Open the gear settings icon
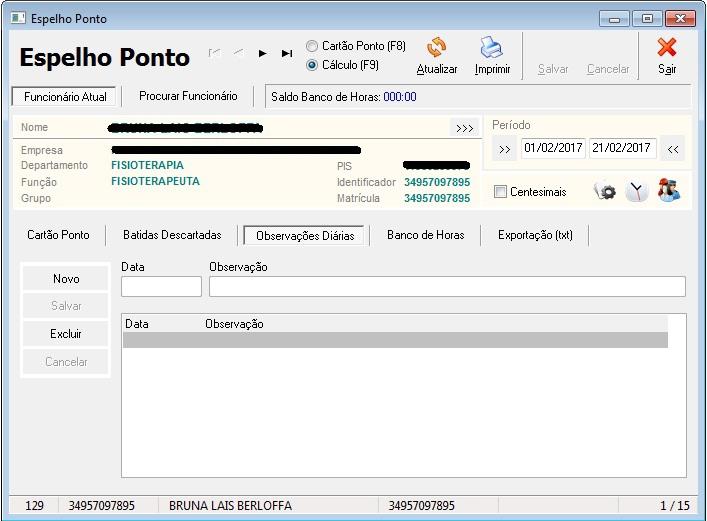The height and width of the screenshot is (521, 707). click(605, 191)
